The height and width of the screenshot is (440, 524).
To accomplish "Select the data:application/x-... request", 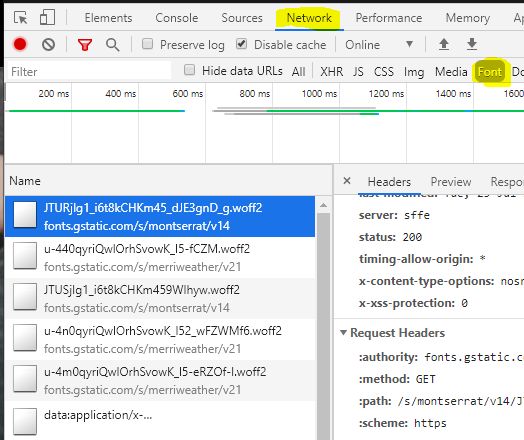I will pos(160,421).
